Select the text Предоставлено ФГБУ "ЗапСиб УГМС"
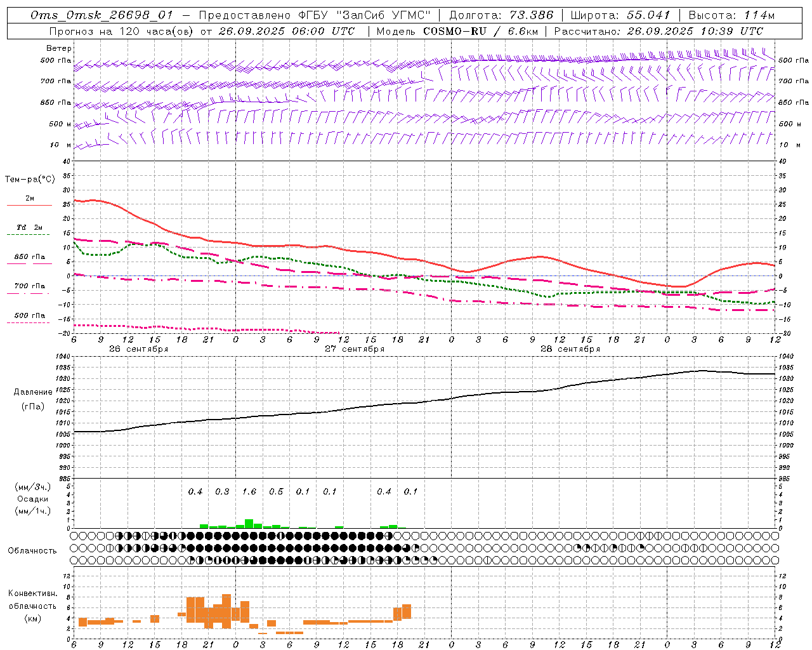Viewport: 812px width, 650px height. coord(315,15)
